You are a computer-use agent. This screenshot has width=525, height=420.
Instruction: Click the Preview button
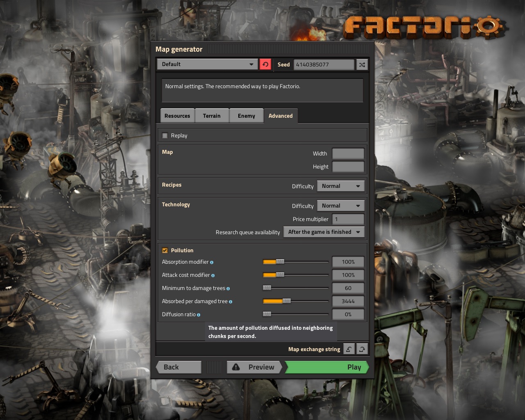pos(254,367)
